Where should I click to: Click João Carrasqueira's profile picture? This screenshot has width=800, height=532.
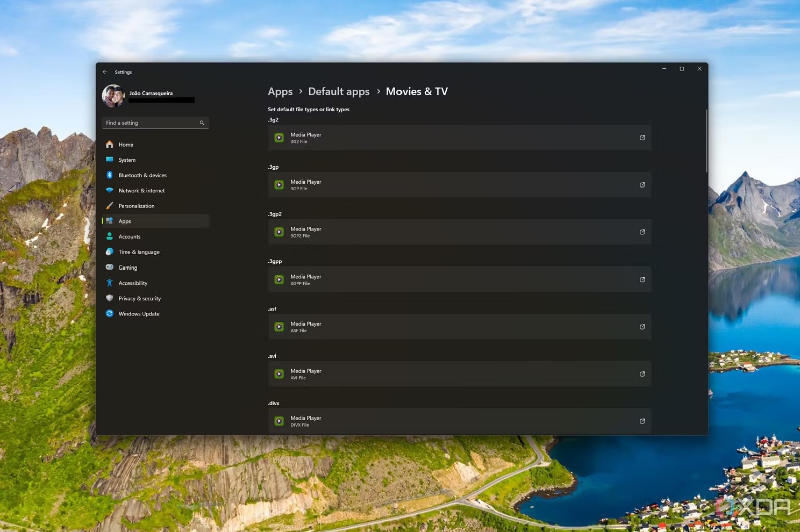[x=114, y=95]
